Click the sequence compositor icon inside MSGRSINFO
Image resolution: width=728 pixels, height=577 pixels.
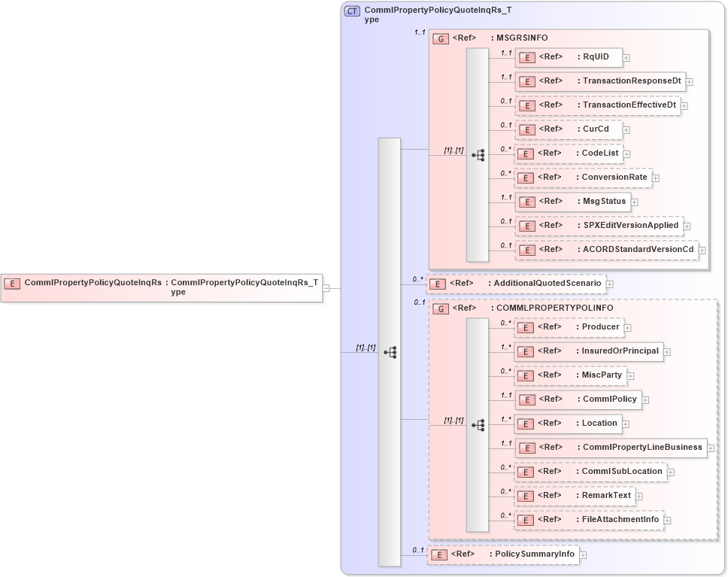pos(478,153)
